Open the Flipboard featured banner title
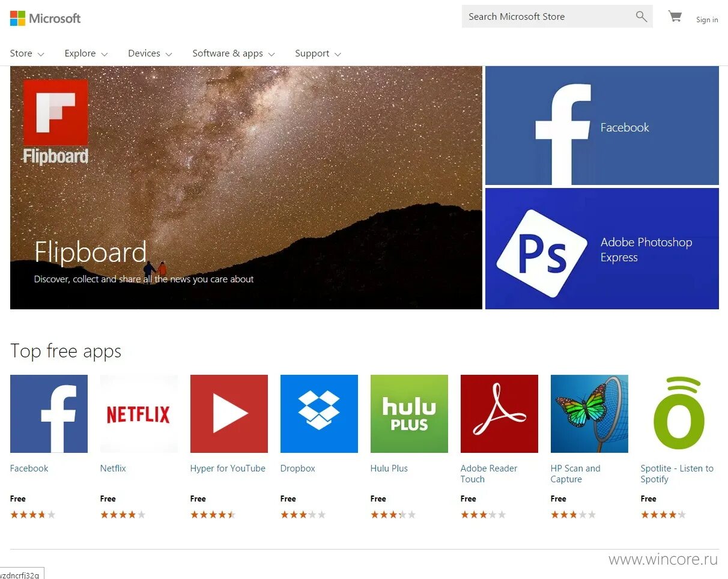The height and width of the screenshot is (579, 728). [x=91, y=252]
